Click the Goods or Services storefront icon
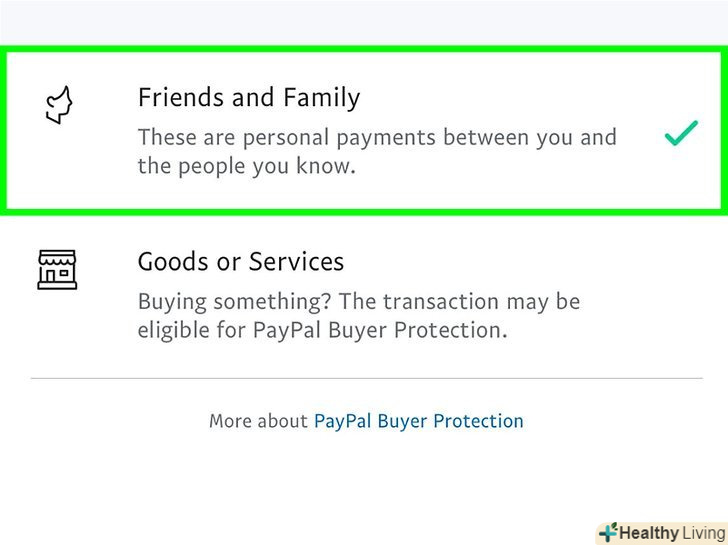 [x=57, y=269]
